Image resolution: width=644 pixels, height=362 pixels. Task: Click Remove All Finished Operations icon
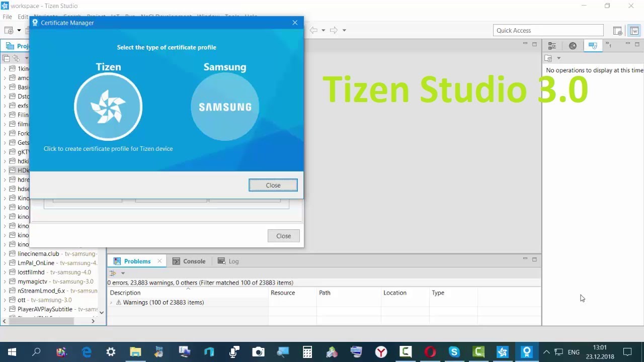pos(549,58)
